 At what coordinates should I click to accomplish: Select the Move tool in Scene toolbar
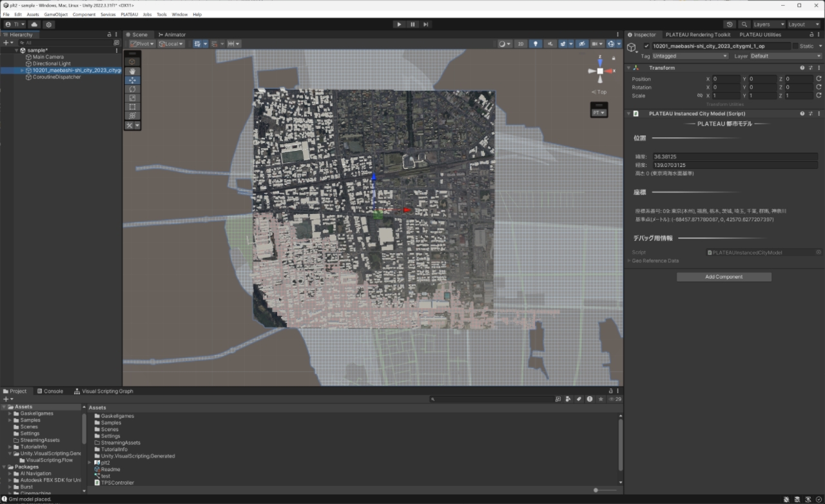point(132,80)
